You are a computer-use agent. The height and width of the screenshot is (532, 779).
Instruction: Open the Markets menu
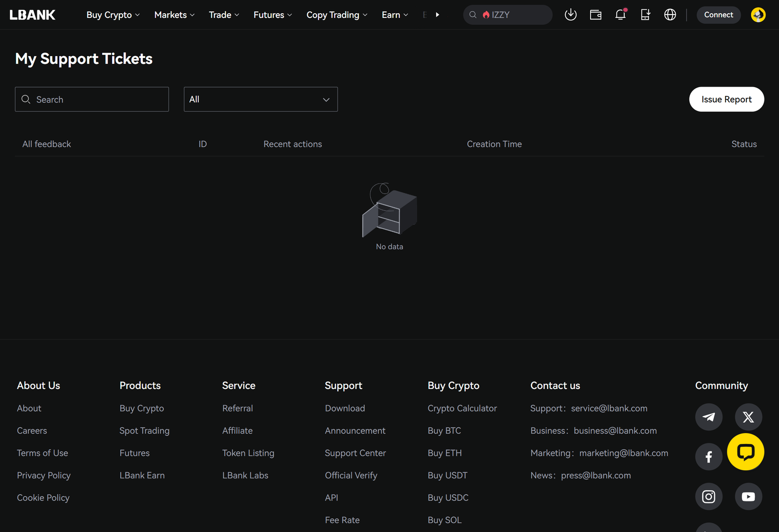(174, 15)
